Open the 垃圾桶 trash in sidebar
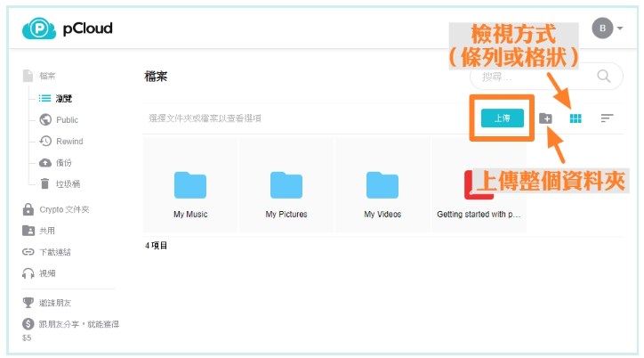The width and height of the screenshot is (644, 358). pos(67,183)
